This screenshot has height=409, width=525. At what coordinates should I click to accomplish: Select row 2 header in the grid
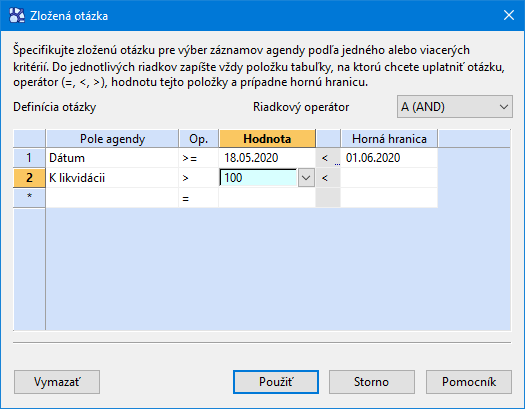[29, 178]
